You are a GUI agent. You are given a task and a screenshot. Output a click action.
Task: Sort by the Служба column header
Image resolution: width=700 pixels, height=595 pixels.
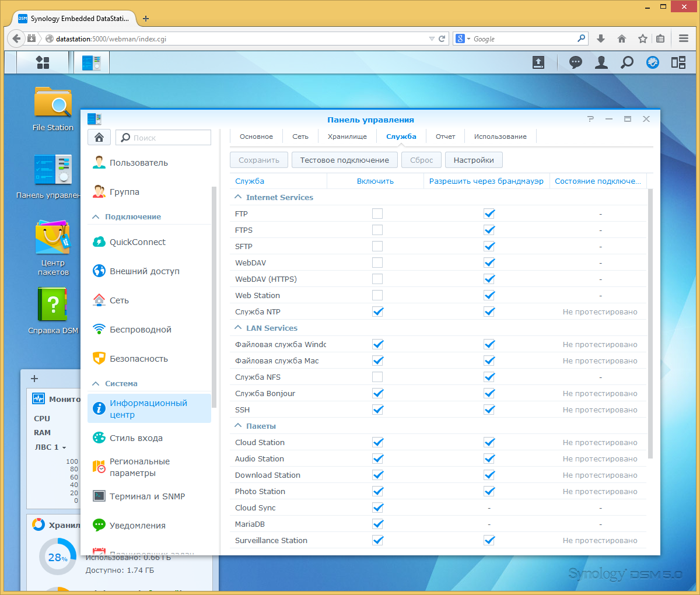click(x=279, y=181)
